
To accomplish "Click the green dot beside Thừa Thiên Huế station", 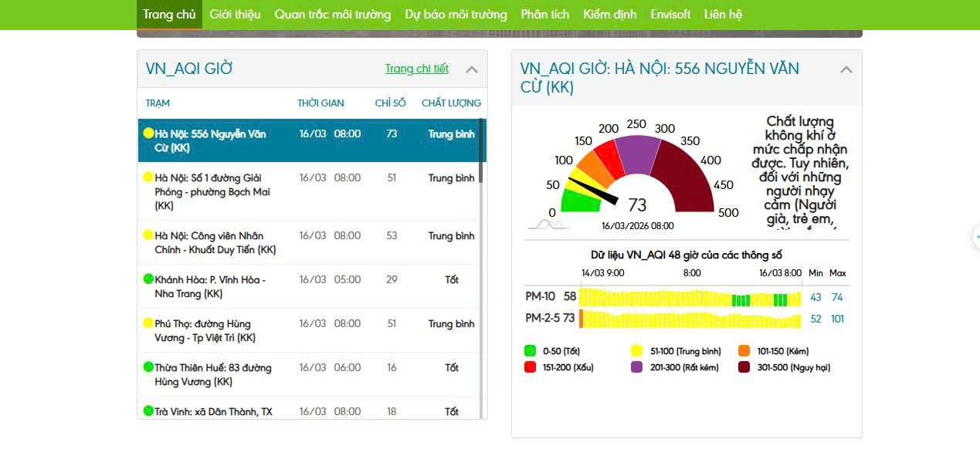I will tap(148, 366).
